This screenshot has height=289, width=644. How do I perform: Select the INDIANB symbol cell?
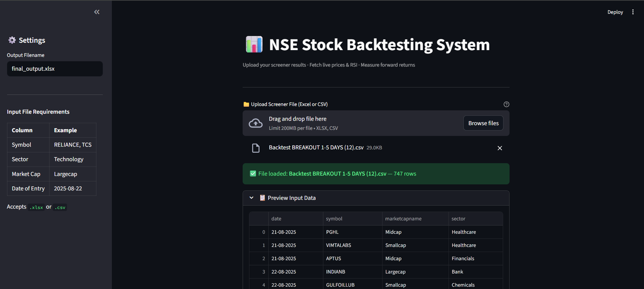[x=352, y=272]
